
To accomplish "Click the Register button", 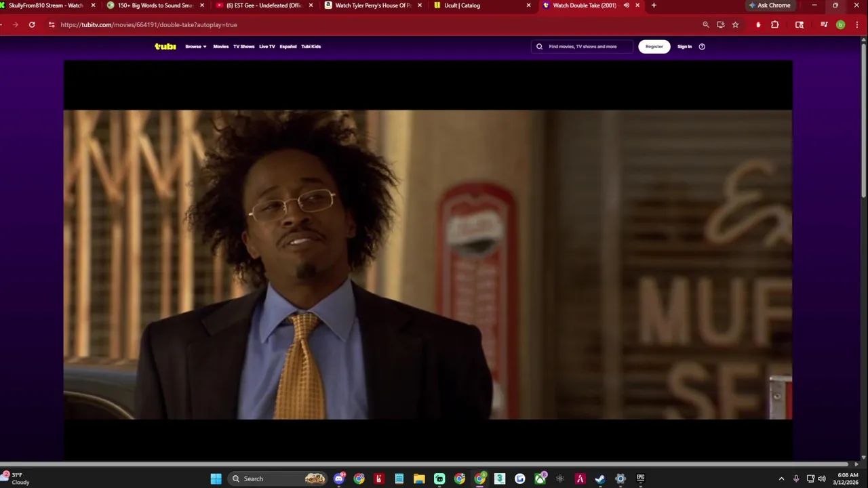I will pos(654,46).
